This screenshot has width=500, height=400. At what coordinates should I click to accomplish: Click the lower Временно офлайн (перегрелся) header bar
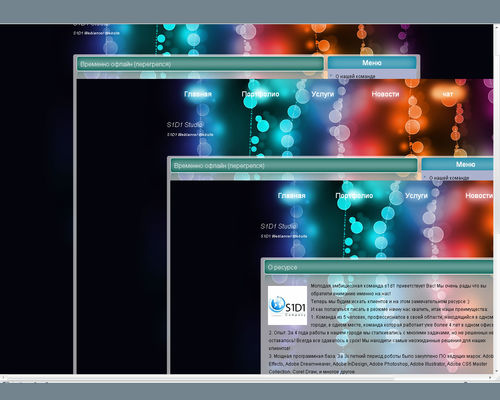[x=294, y=166]
